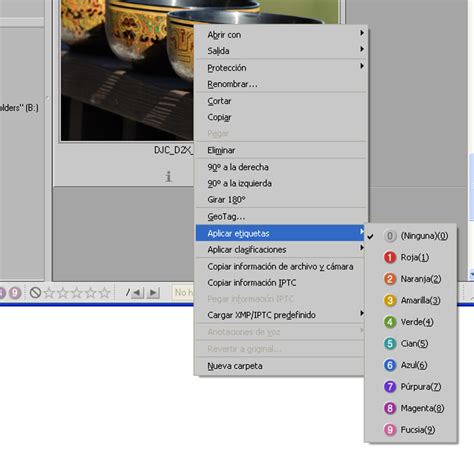
Task: Choose 'Girar 180°' entry
Action: click(x=281, y=200)
